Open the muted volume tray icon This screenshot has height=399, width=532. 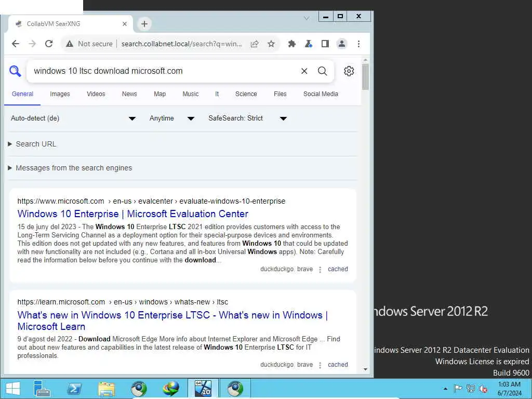(483, 389)
